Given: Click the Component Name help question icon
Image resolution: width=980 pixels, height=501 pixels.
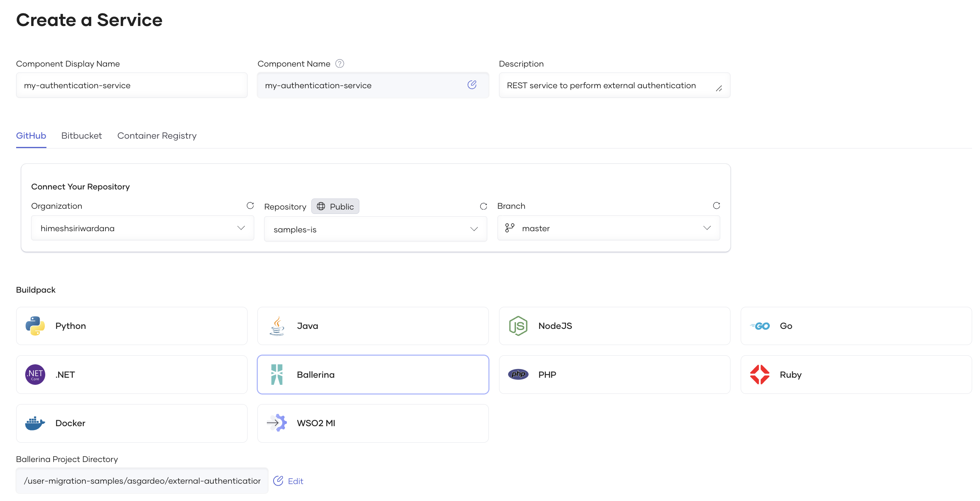Looking at the screenshot, I should point(340,63).
